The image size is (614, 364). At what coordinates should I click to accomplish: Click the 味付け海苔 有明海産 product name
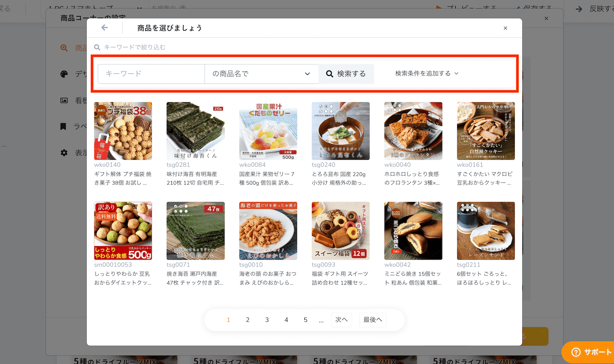[x=195, y=178]
